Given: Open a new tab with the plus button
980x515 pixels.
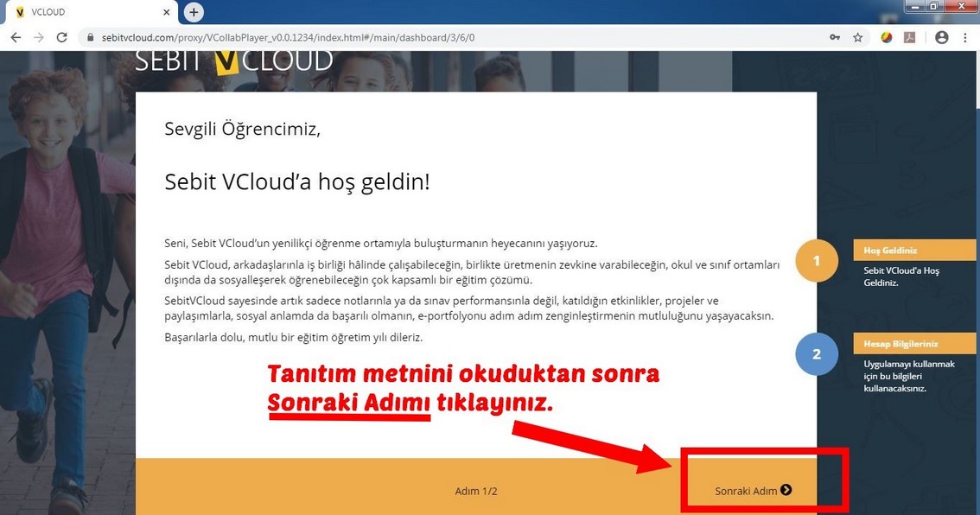Looking at the screenshot, I should tap(194, 12).
